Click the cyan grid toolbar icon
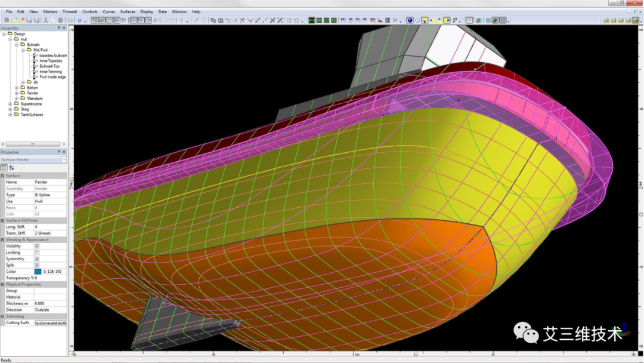 tap(488, 20)
